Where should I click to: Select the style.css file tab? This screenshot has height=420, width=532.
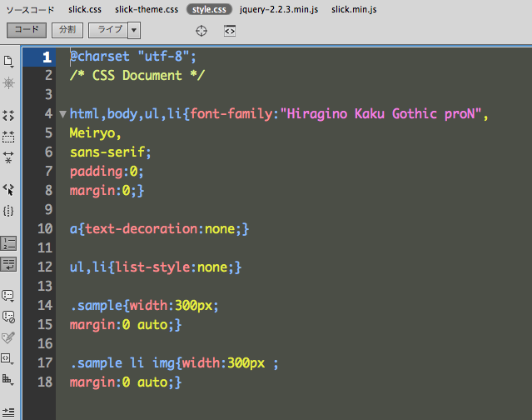click(x=209, y=9)
